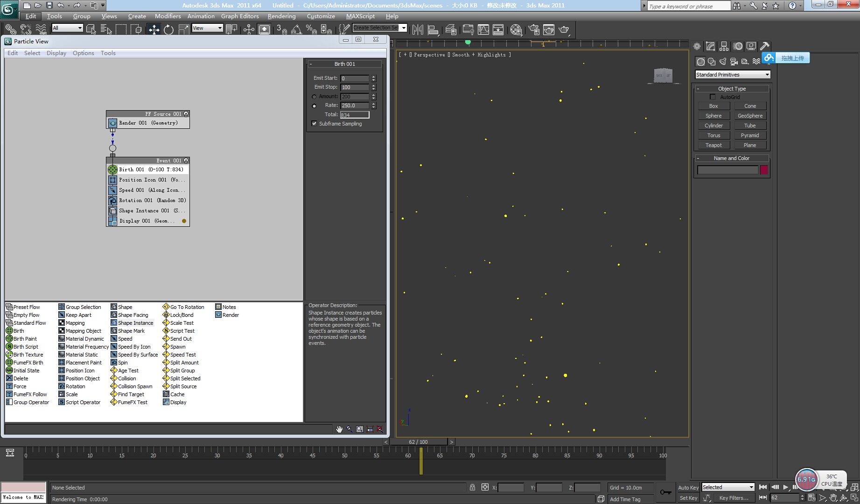Open the Standard Primitives dropdown
Image resolution: width=860 pixels, height=504 pixels.
(732, 75)
